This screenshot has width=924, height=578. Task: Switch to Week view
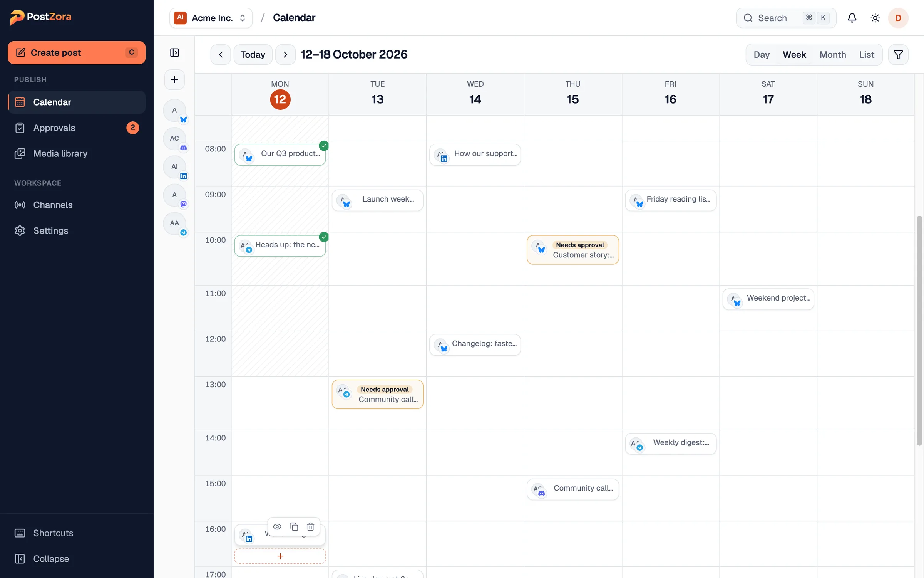tap(794, 55)
